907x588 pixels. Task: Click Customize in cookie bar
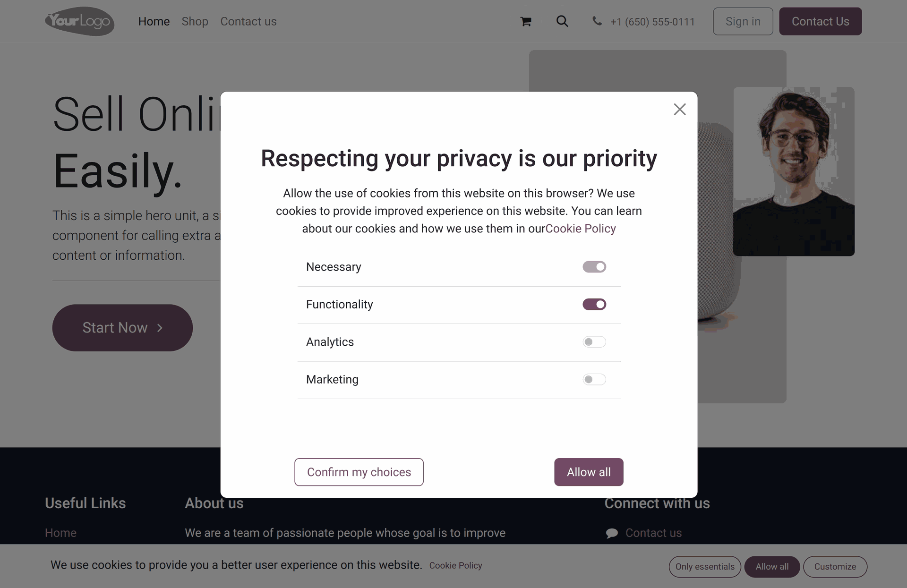click(x=835, y=566)
